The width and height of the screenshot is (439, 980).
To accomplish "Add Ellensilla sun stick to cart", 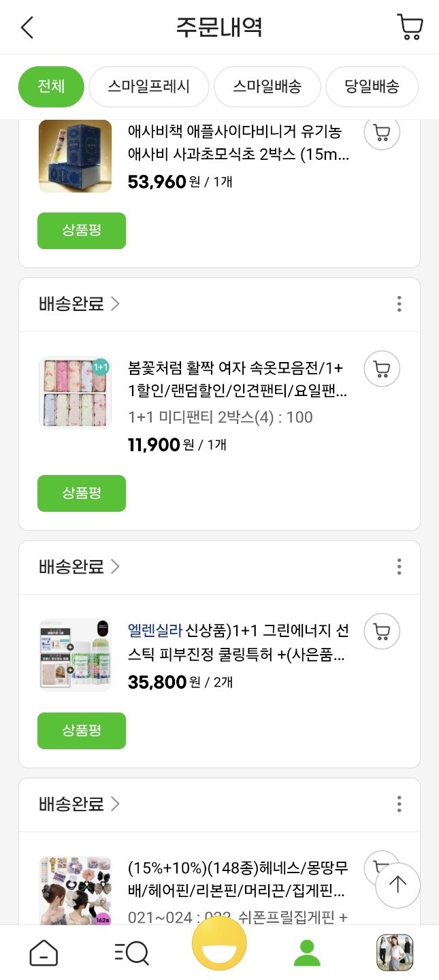I will [x=382, y=632].
